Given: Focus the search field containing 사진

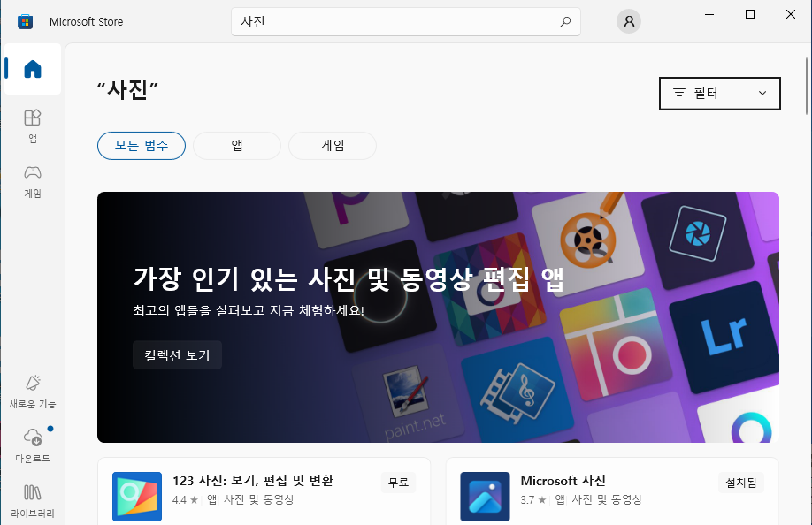Looking at the screenshot, I should pos(405,22).
